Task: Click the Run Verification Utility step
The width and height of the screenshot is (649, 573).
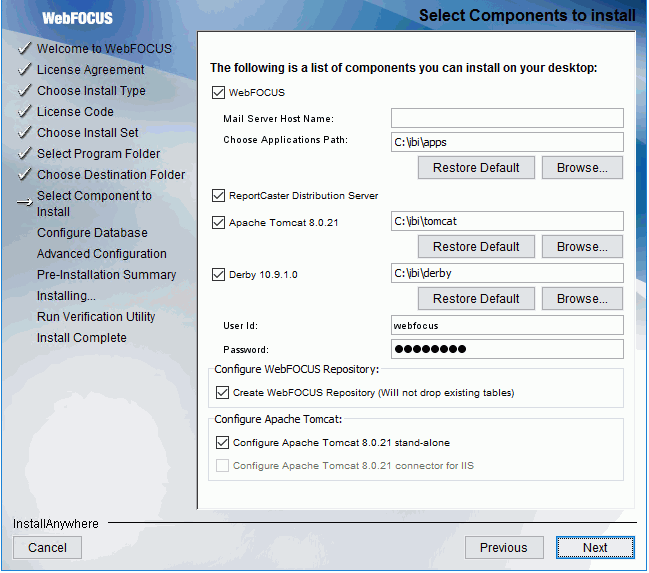Action: click(x=96, y=317)
